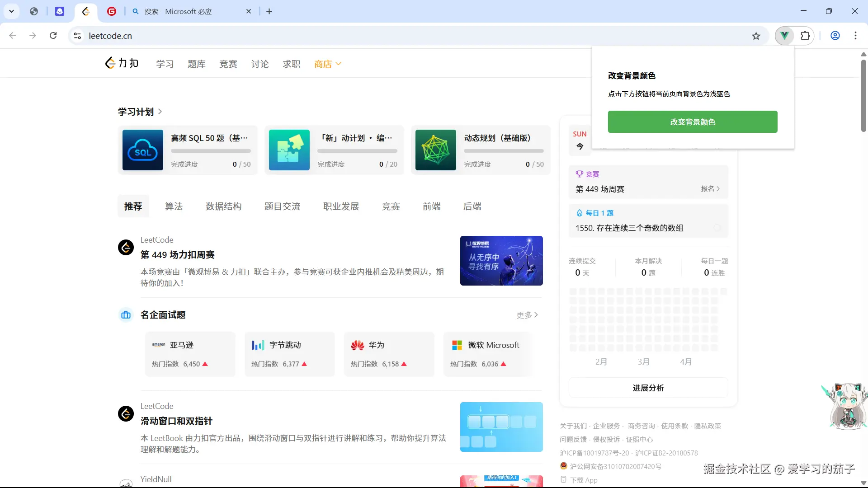
Task: Open the 进展分析 button
Action: click(648, 388)
